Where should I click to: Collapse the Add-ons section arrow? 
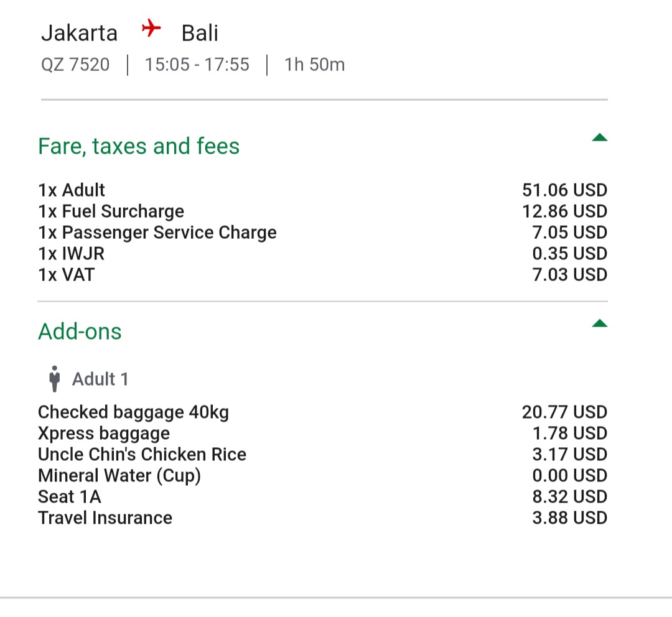tap(600, 323)
